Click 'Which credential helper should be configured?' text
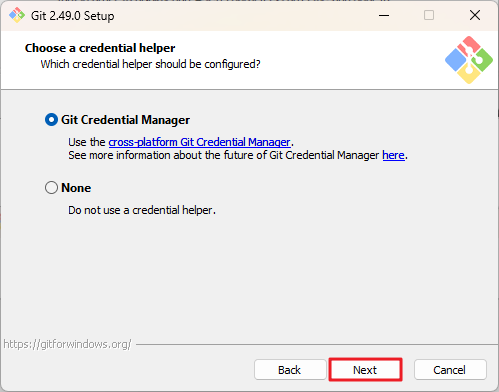The height and width of the screenshot is (392, 499). point(150,64)
